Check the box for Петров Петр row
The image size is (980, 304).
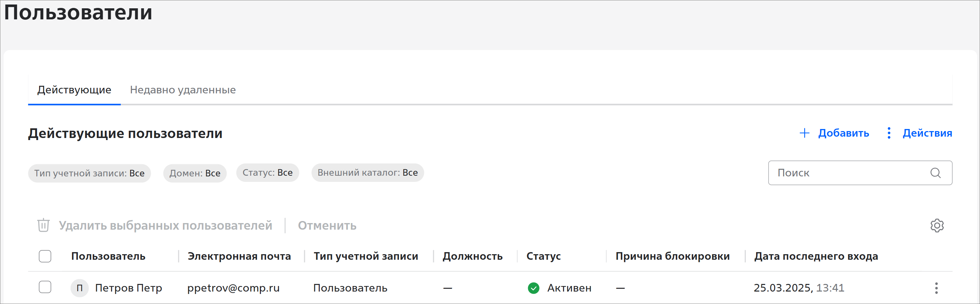[45, 287]
